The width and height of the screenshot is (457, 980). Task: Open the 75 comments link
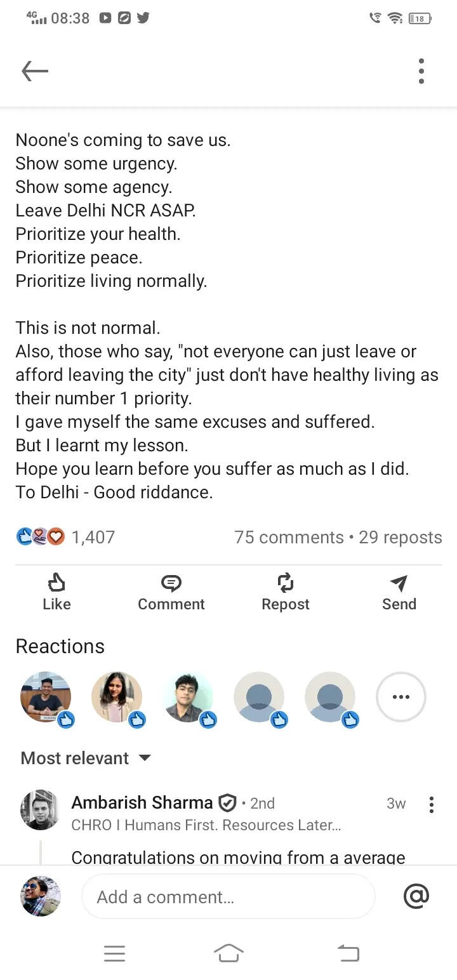[x=289, y=537]
